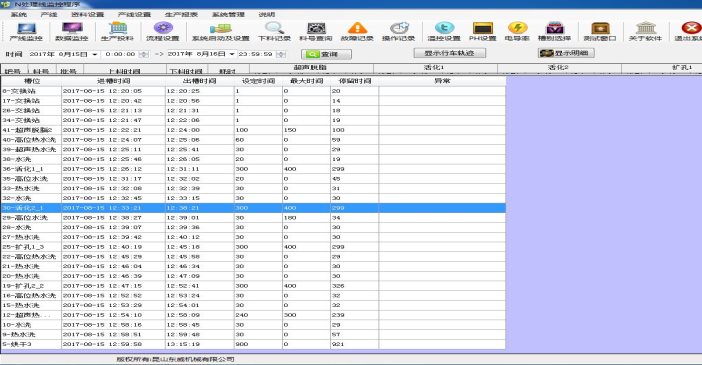This screenshot has width=702, height=365.
Task: Open 下料记录 unloading records
Action: [x=274, y=32]
